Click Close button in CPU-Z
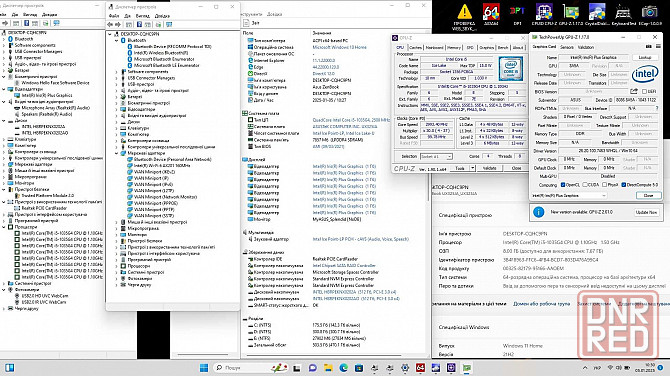The image size is (670, 376). 516,168
